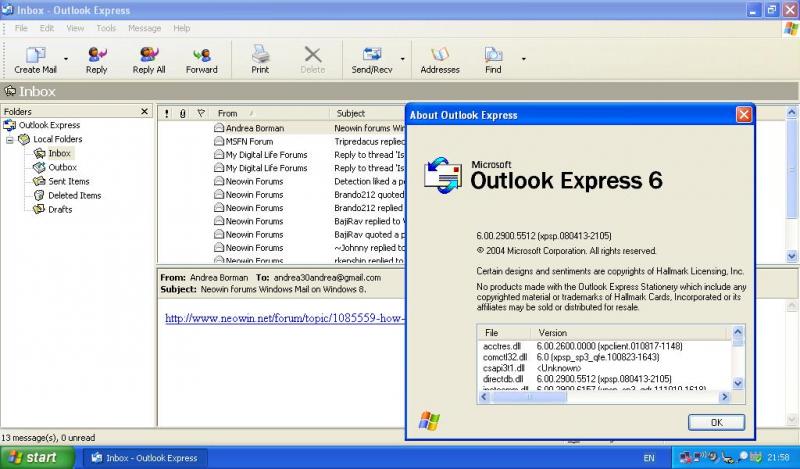Select the directdb.dll row
This screenshot has width=800, height=469.
click(604, 379)
